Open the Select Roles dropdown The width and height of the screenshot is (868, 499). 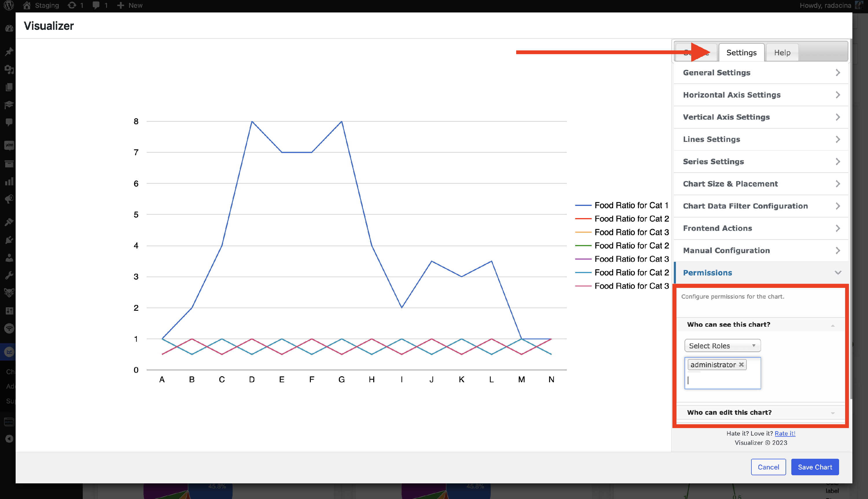click(722, 346)
